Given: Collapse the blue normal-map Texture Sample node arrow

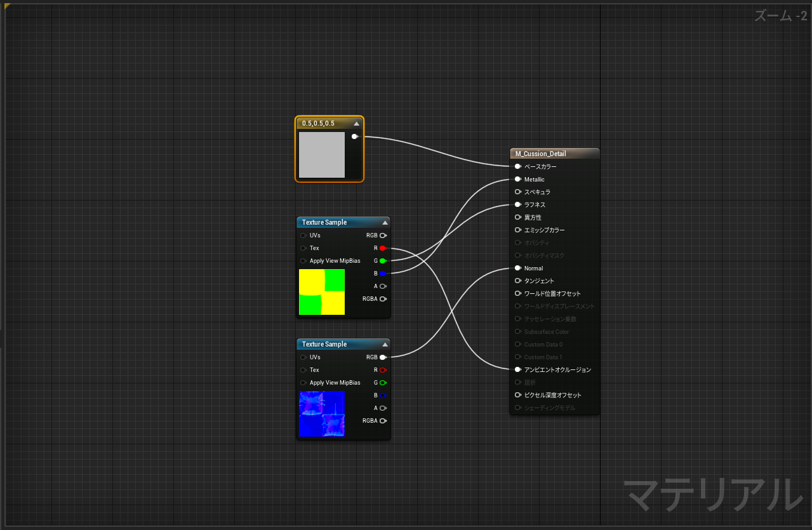Looking at the screenshot, I should (x=385, y=345).
